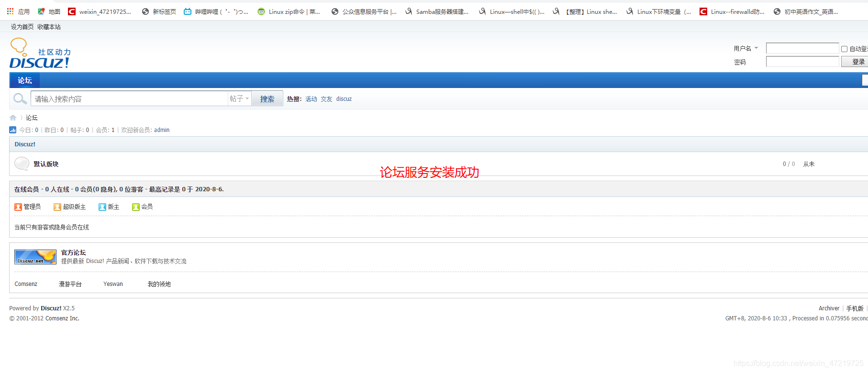
Task: Enable the 自动登录 checkbox
Action: coord(845,49)
